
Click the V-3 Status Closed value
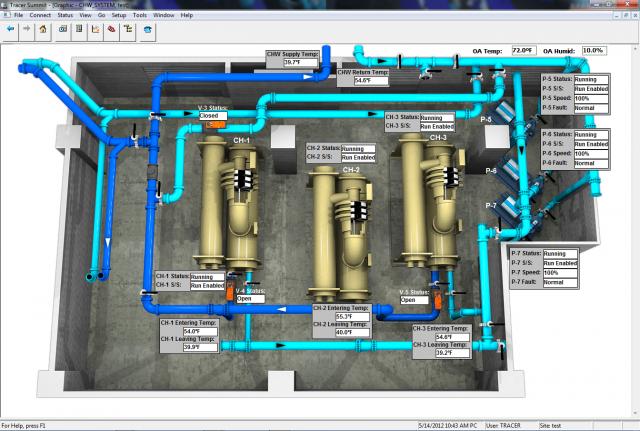(212, 116)
